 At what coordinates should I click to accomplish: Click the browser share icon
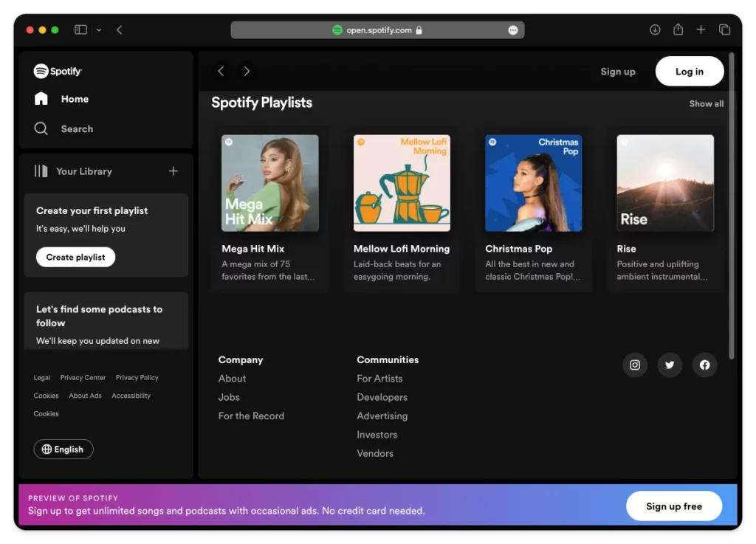click(678, 30)
